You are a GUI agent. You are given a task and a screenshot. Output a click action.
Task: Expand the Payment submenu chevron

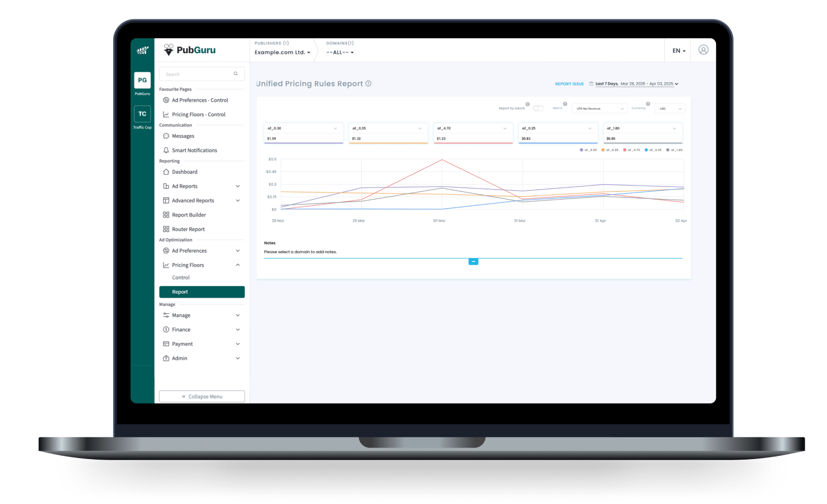[238, 344]
